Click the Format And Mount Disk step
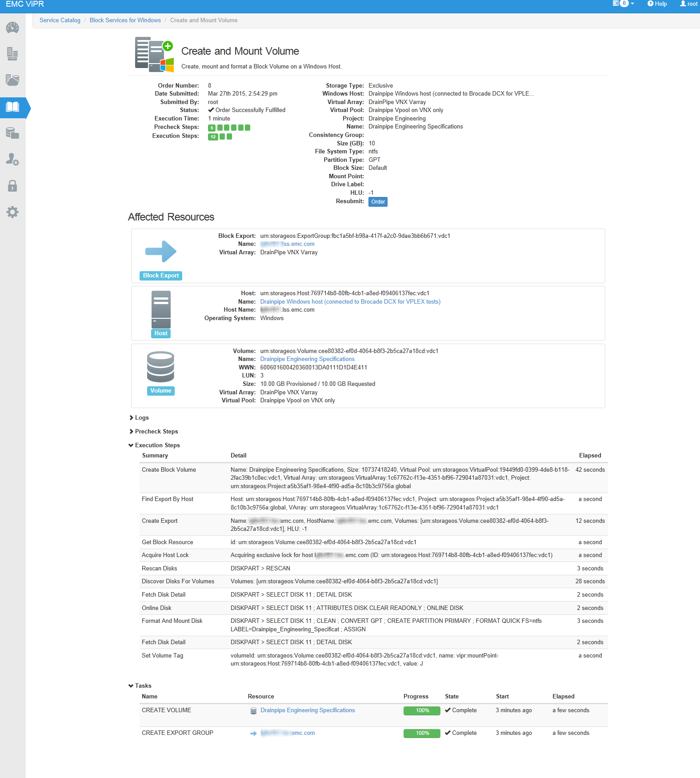Image resolution: width=700 pixels, height=778 pixels. [172, 621]
